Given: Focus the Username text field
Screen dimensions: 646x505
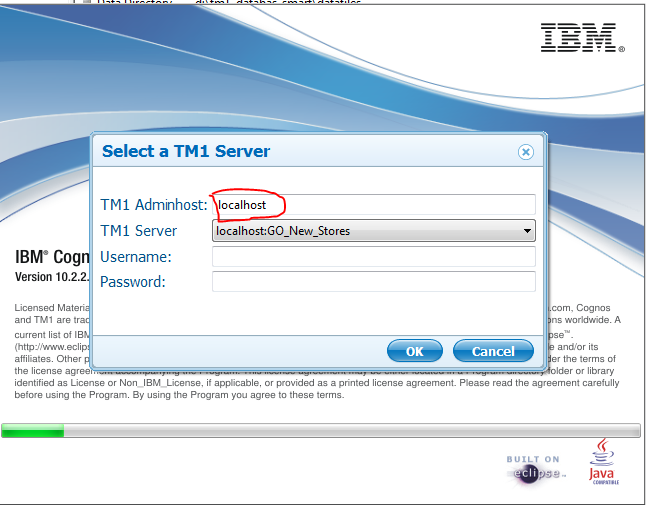Looking at the screenshot, I should point(374,257).
